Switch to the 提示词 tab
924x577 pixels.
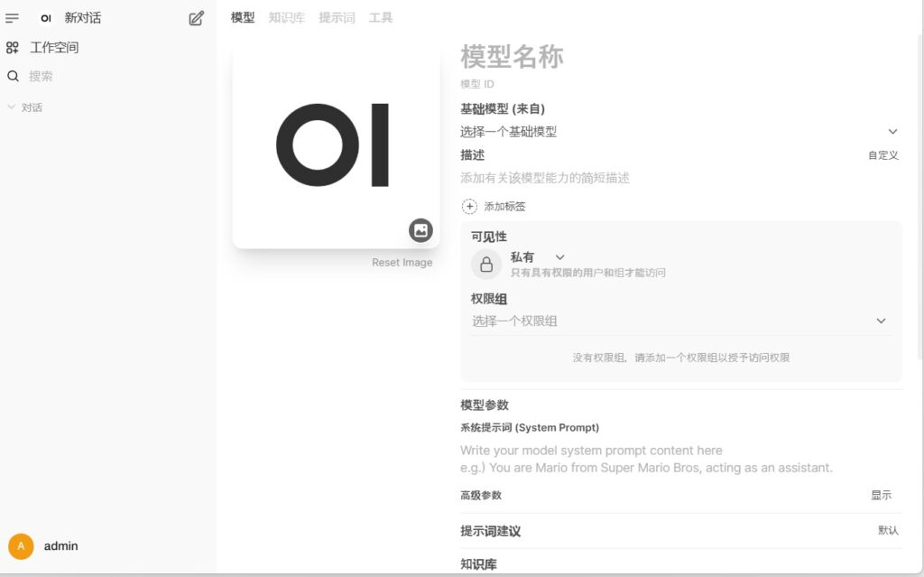337,18
